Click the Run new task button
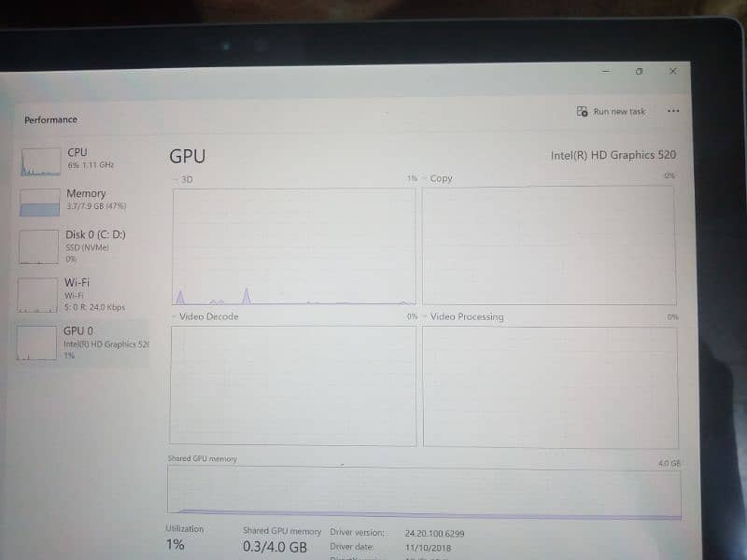This screenshot has width=747, height=560. [x=612, y=111]
